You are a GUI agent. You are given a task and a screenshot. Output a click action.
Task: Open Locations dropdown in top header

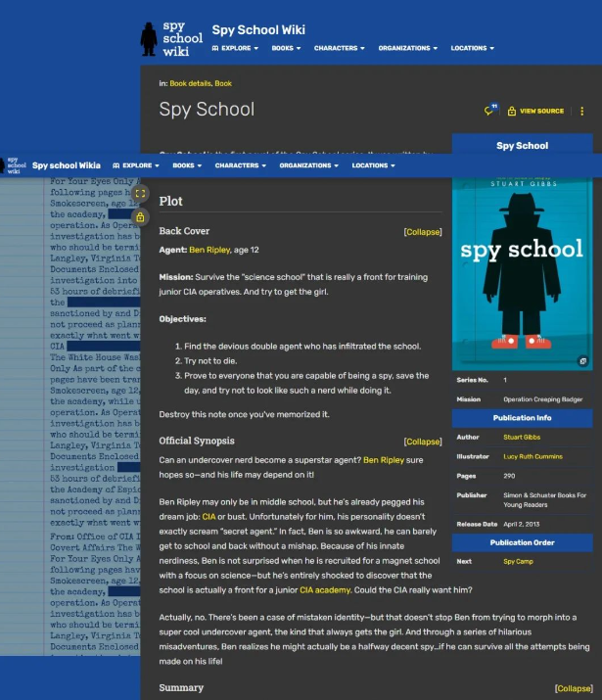(472, 48)
